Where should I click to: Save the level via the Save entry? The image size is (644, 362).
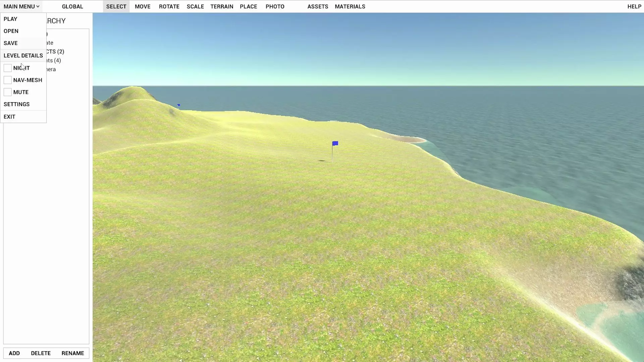pos(11,43)
